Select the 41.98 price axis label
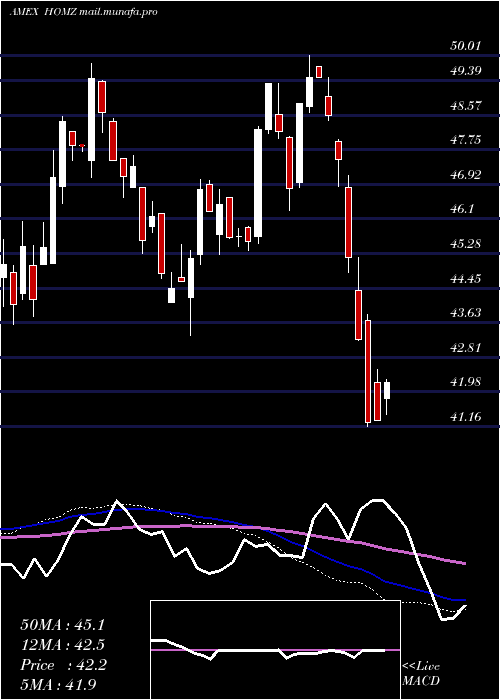 (x=466, y=382)
